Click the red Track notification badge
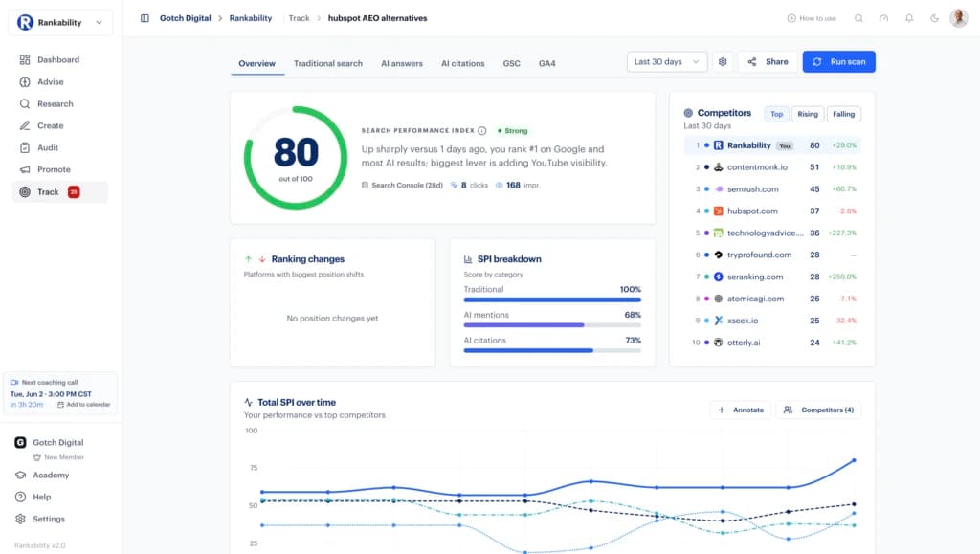 (x=74, y=191)
